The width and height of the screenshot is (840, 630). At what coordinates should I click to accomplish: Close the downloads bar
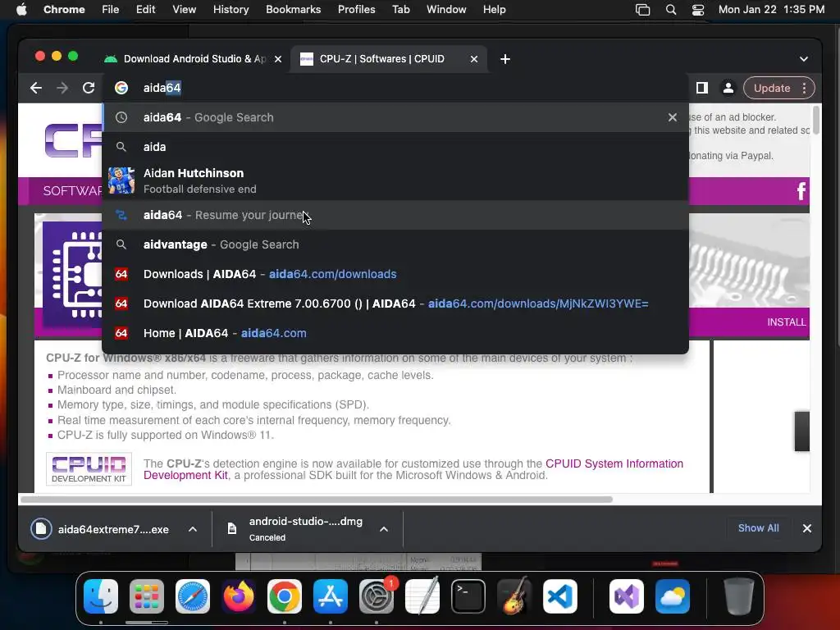tap(807, 528)
